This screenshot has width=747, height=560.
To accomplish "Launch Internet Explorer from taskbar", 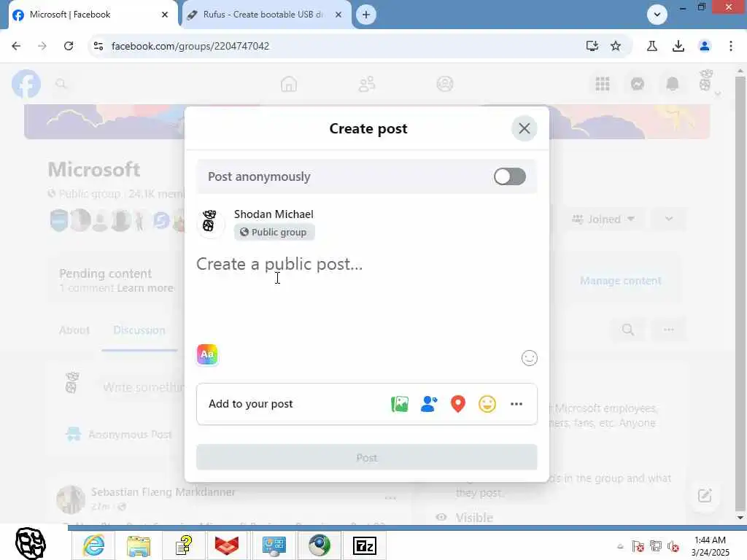I will click(x=93, y=545).
